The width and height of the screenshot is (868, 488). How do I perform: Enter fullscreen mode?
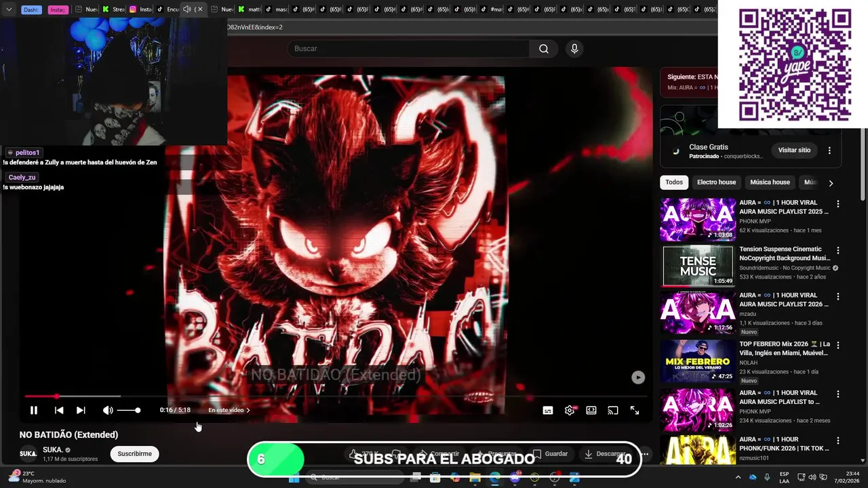point(635,410)
